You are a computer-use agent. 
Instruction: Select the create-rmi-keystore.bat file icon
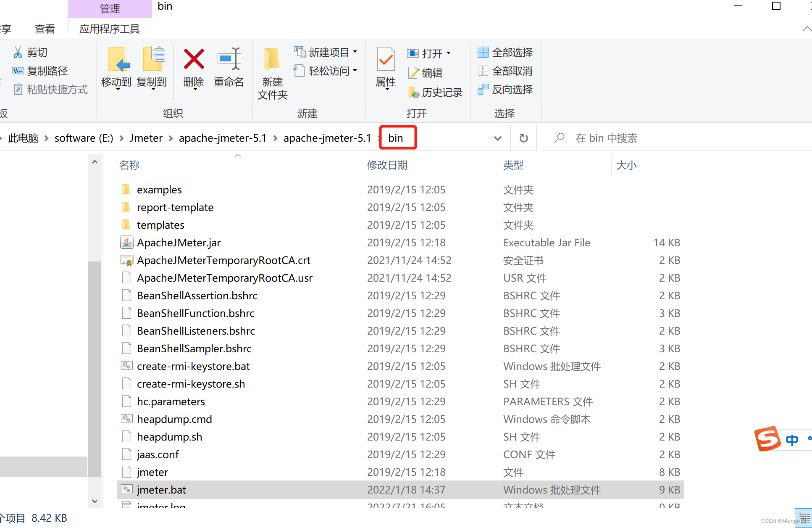pyautogui.click(x=126, y=366)
